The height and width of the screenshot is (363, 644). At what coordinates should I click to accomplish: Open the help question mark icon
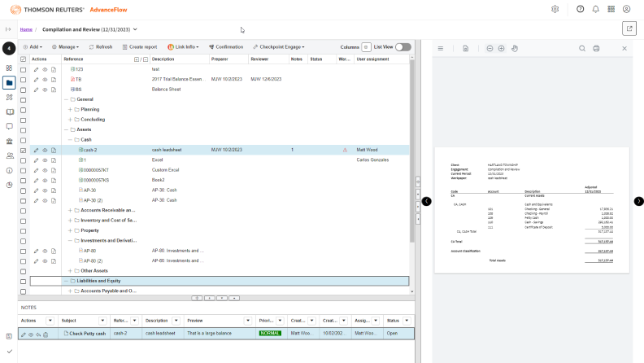click(x=580, y=9)
